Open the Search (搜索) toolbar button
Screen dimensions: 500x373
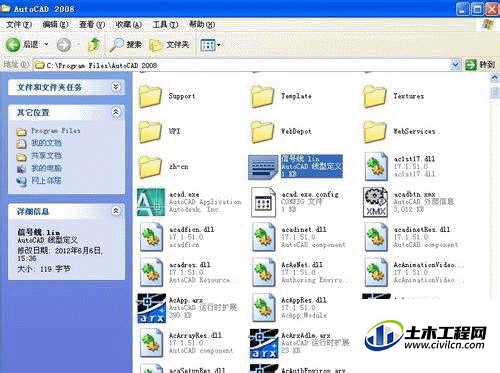click(126, 45)
